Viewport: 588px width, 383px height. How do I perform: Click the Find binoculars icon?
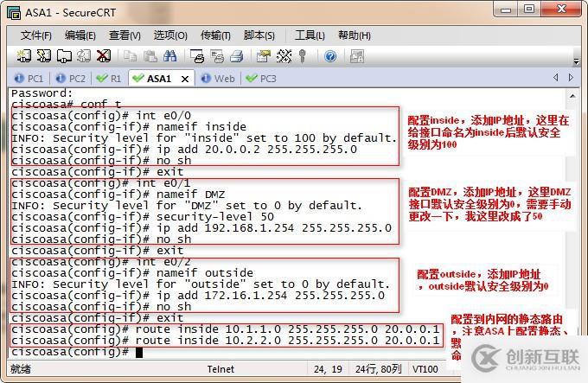169,56
